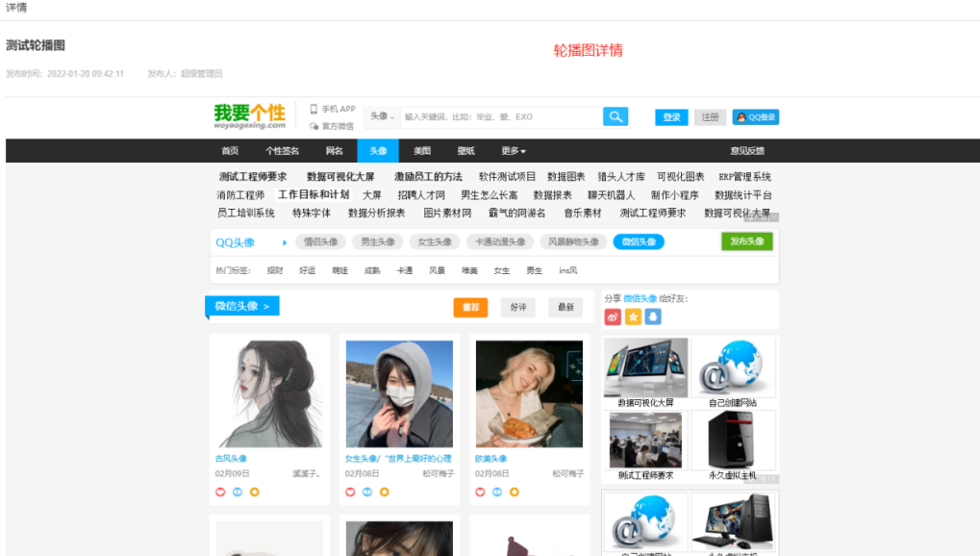Open the 官方微信 WeChat icon link

click(332, 126)
